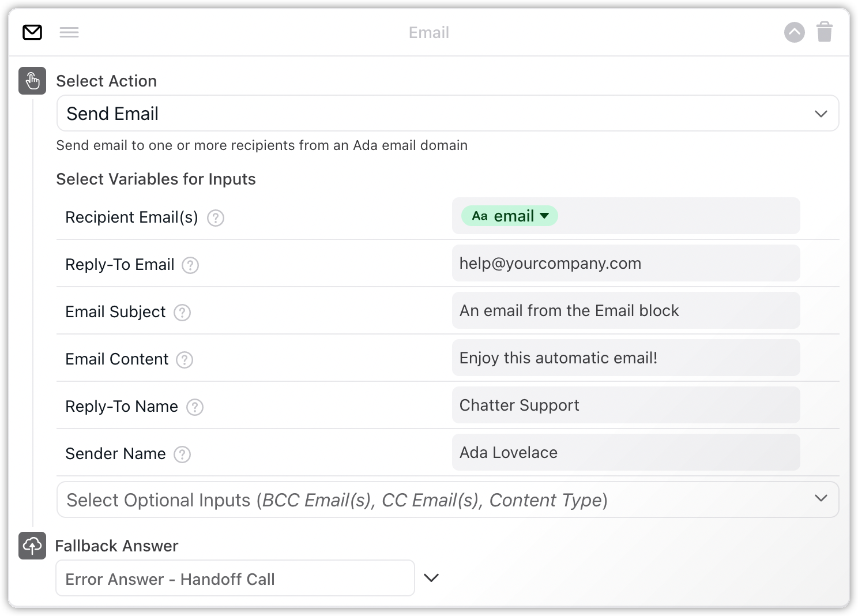Delete the Email block with trash icon

[x=825, y=32]
